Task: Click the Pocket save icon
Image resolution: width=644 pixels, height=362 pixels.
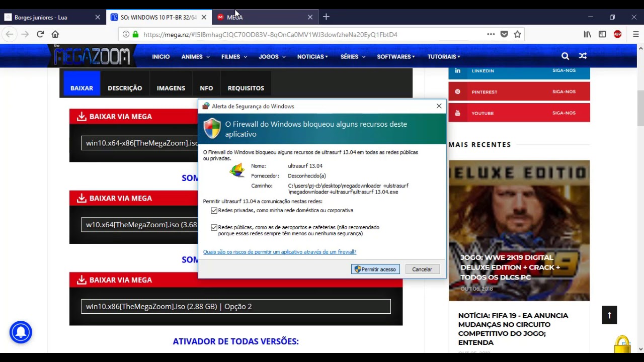Action: (x=504, y=34)
